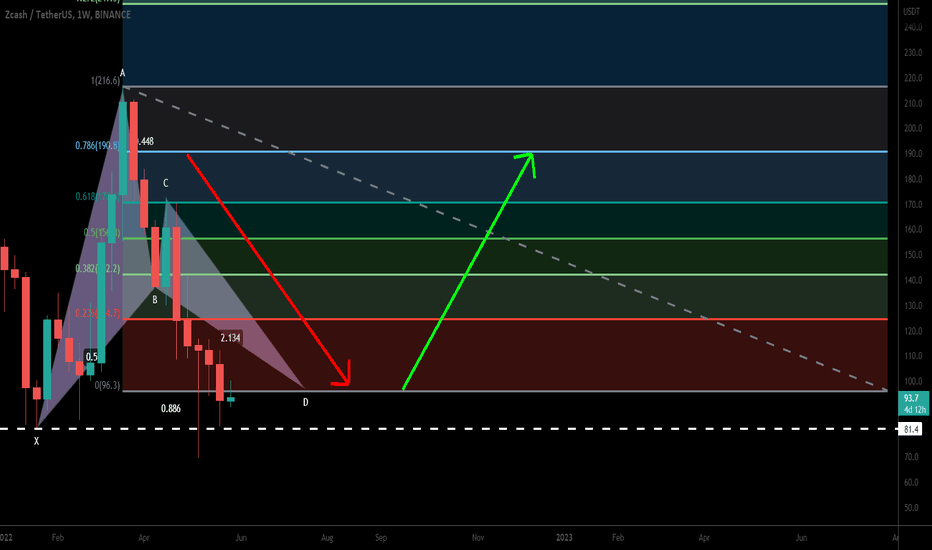Click the 170.0 price axis label

click(x=913, y=205)
